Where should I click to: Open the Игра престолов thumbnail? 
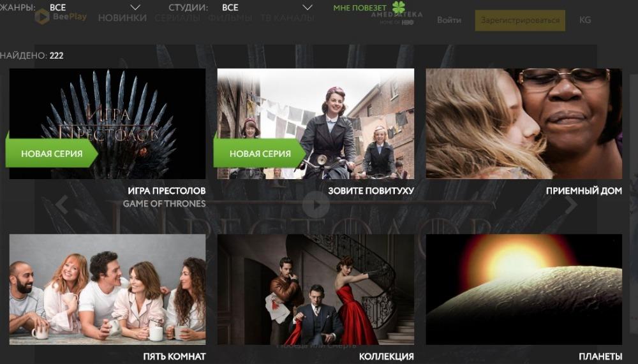tap(107, 124)
